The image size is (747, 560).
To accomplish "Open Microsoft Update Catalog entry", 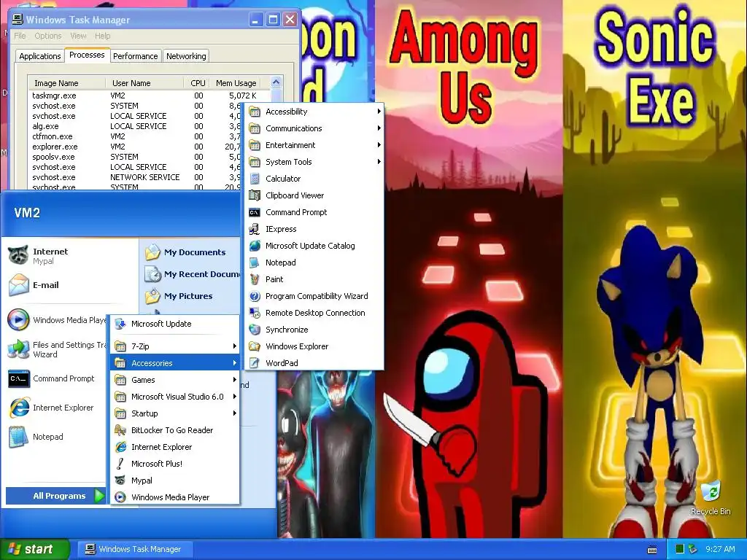I will point(314,246).
